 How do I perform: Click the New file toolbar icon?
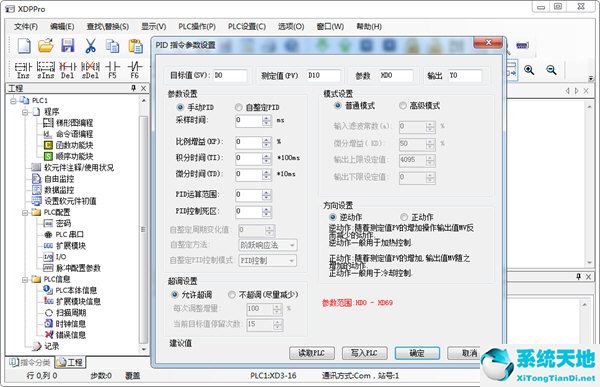click(x=24, y=46)
